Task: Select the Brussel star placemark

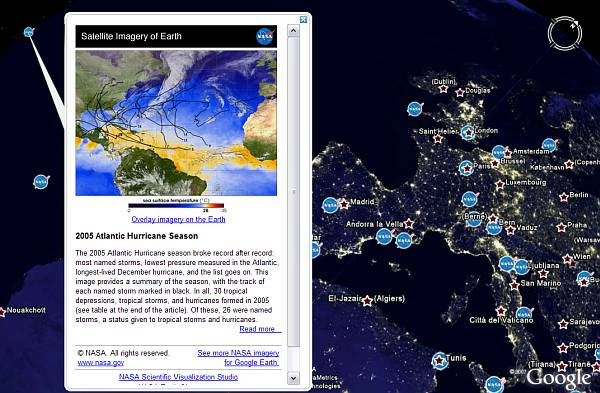Action: pyautogui.click(x=495, y=164)
